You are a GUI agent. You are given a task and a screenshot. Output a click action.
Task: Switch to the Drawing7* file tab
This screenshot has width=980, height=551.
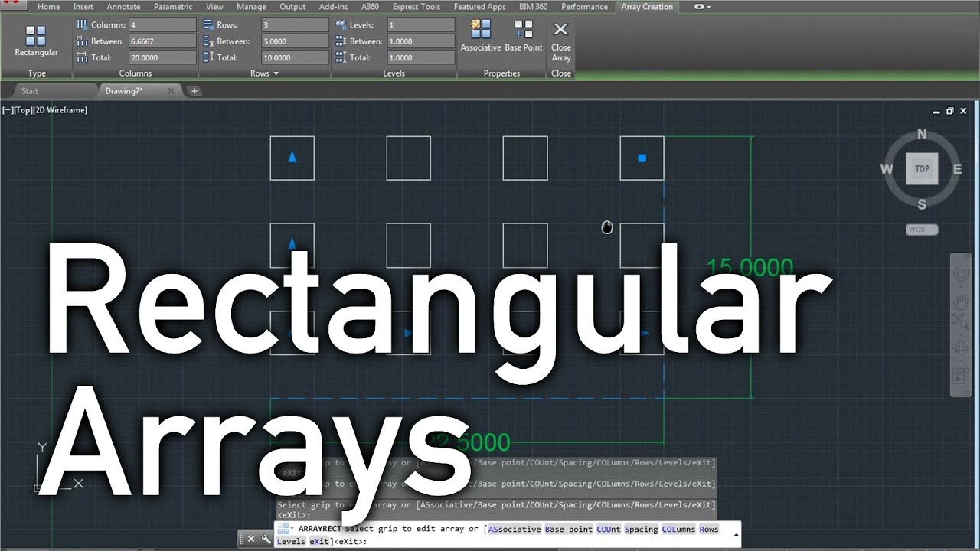[124, 91]
